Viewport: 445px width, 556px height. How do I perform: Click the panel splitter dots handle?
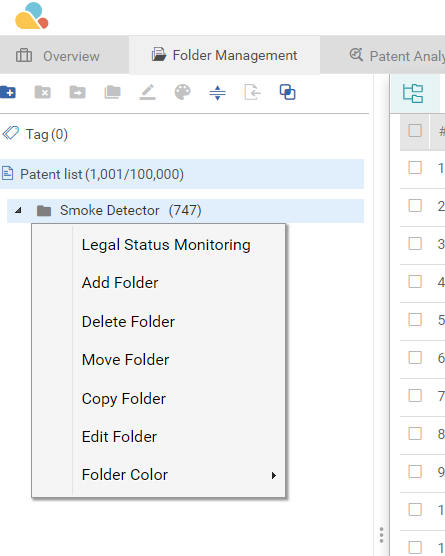tap(381, 535)
